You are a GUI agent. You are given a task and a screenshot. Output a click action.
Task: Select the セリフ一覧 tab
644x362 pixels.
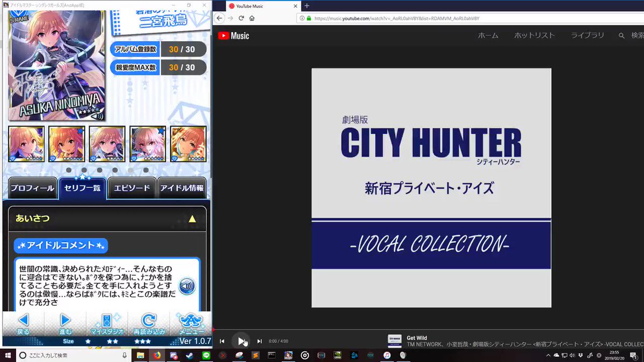pos(82,188)
